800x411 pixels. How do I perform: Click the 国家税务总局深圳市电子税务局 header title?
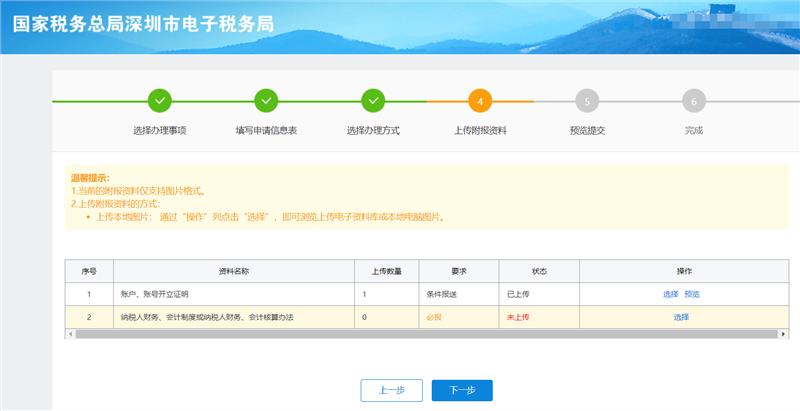pyautogui.click(x=142, y=24)
